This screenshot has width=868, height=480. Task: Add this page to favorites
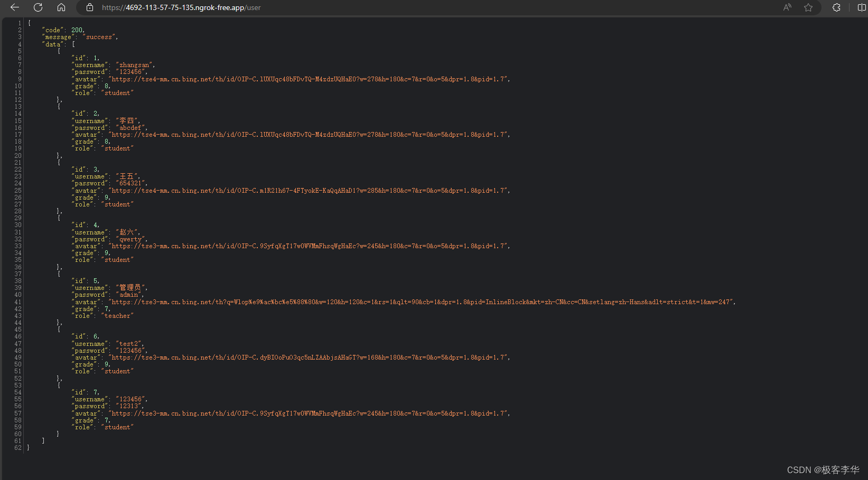click(x=808, y=7)
